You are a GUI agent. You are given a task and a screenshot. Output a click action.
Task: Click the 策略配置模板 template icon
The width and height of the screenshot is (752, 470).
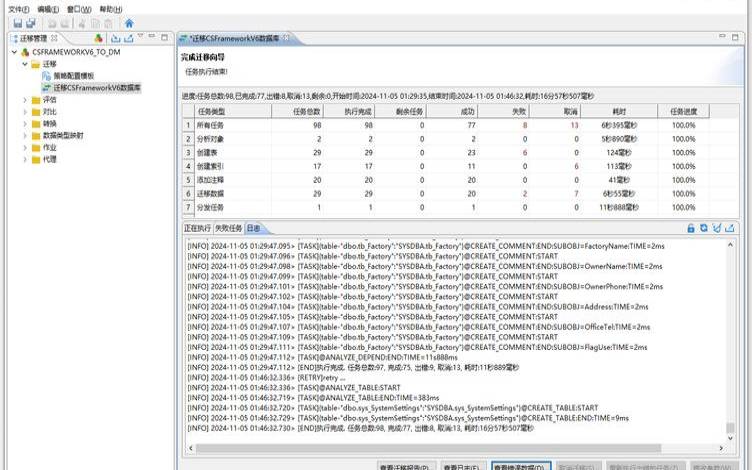[46, 76]
